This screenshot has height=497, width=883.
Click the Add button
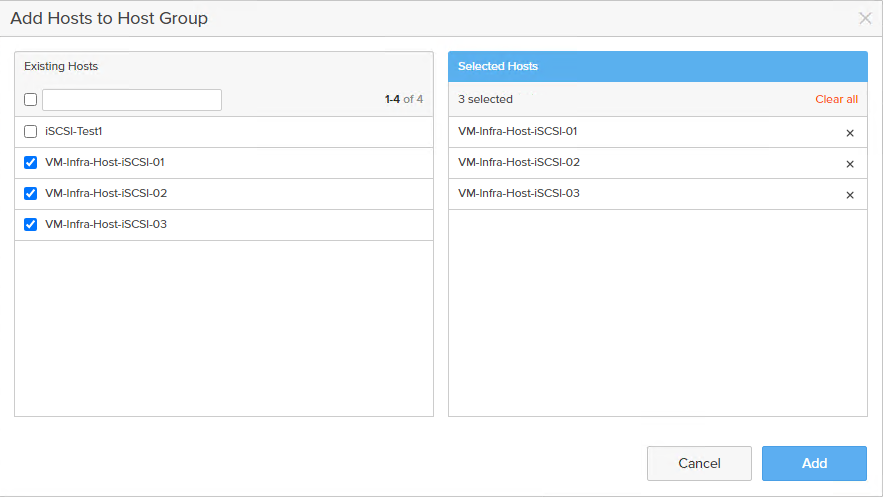814,463
